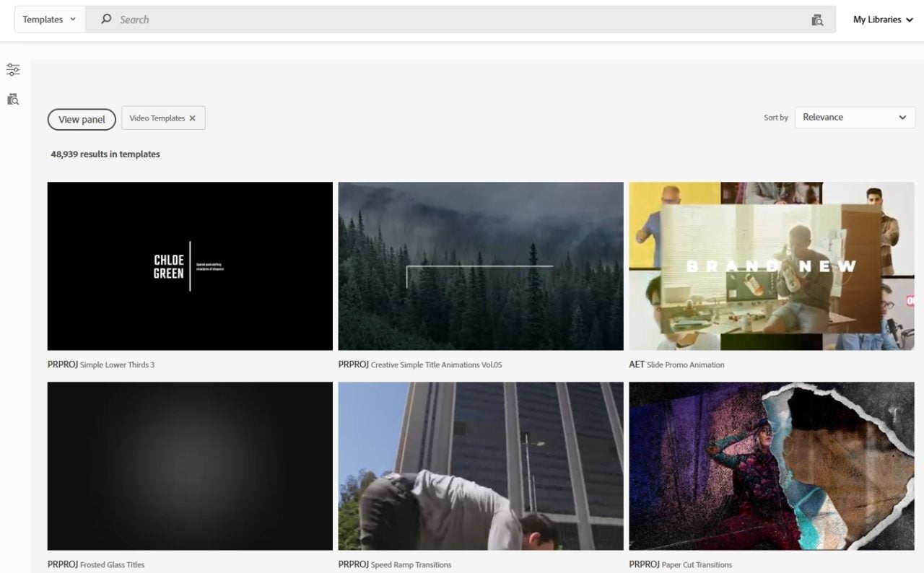Click the Paper Cut Transitions title link
Screen dimensions: 924x573
tap(695, 565)
